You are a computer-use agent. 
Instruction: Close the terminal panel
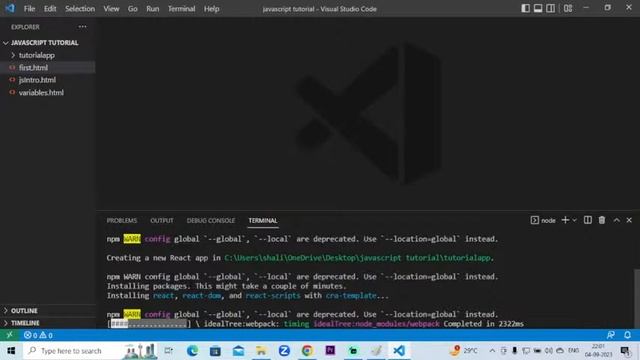click(x=629, y=220)
